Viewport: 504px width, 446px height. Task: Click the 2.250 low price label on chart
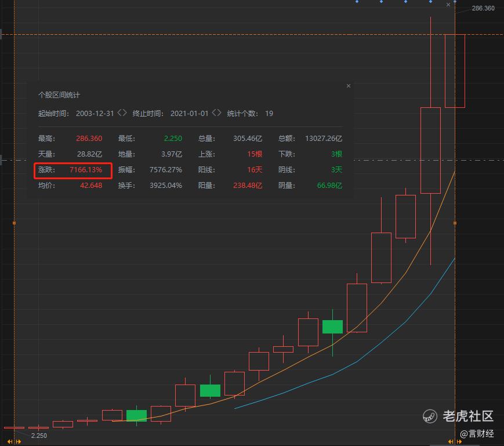click(39, 436)
